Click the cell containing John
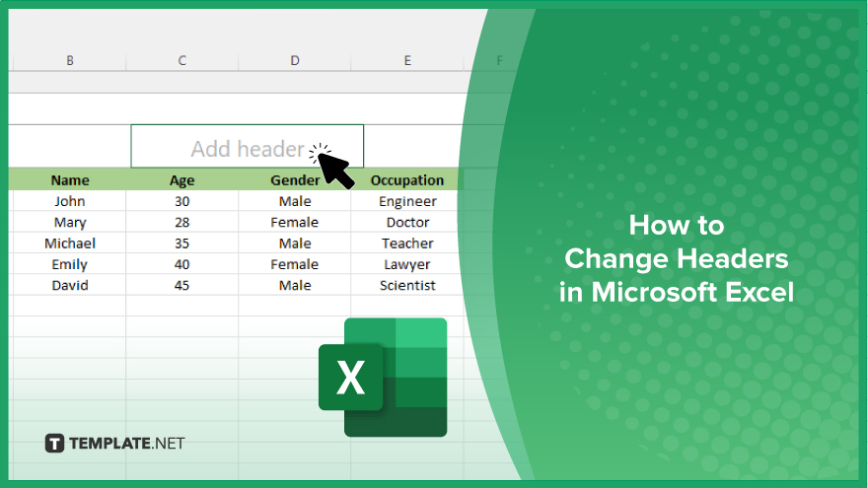The image size is (868, 488). [70, 201]
